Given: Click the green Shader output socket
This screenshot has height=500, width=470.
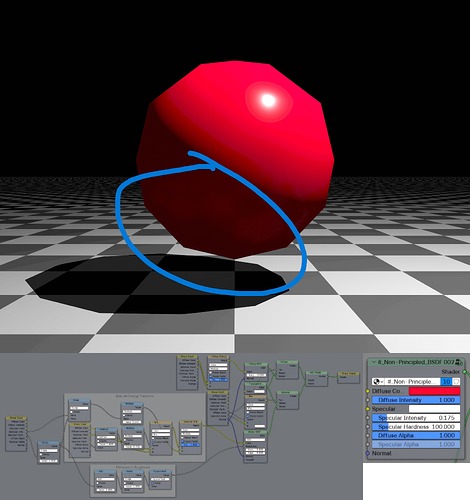Looking at the screenshot, I should [x=464, y=371].
